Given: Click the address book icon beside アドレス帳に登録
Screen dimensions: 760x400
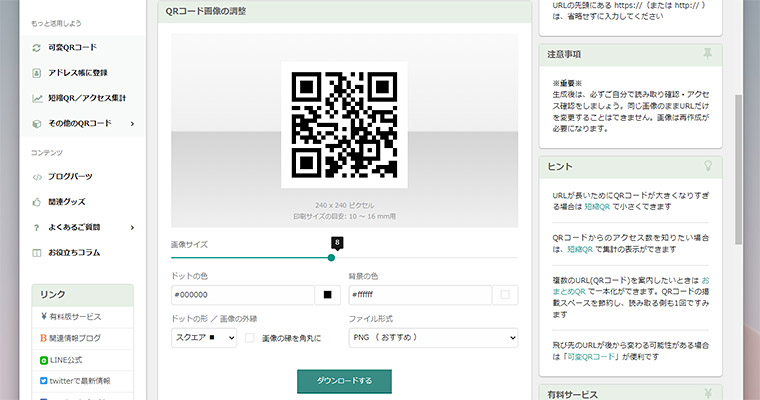Looking at the screenshot, I should point(36,73).
